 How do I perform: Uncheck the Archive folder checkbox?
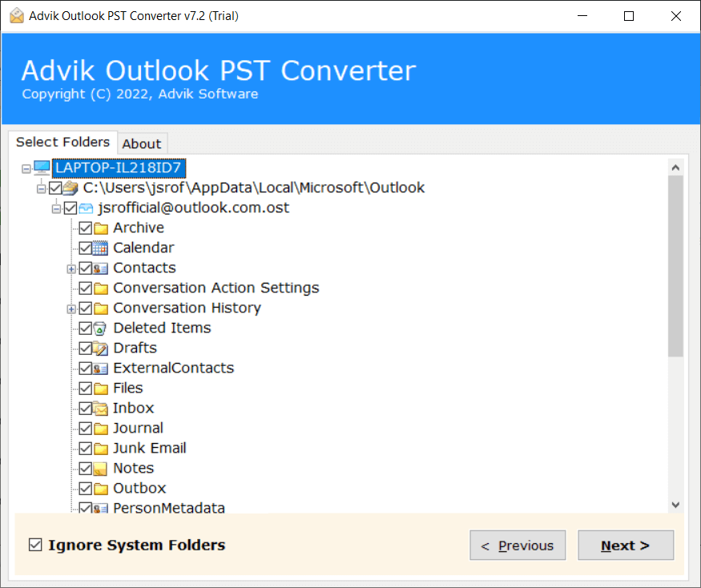pyautogui.click(x=86, y=228)
